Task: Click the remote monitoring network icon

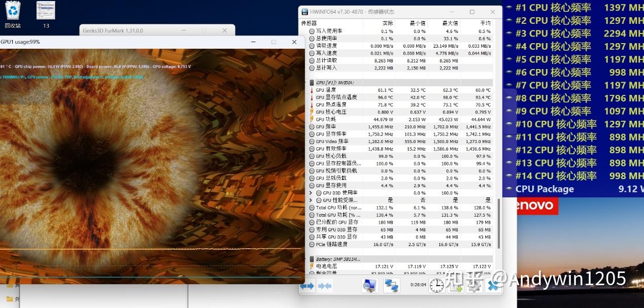Action: point(391,286)
